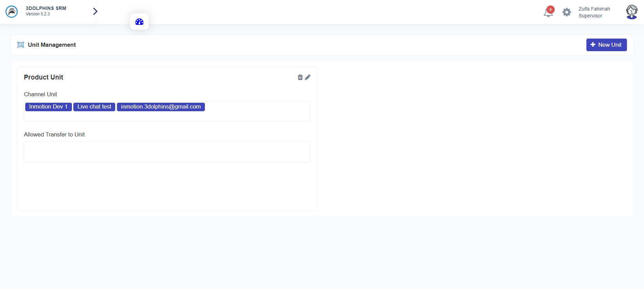Click the Zulfa Fahimah user name

point(594,9)
